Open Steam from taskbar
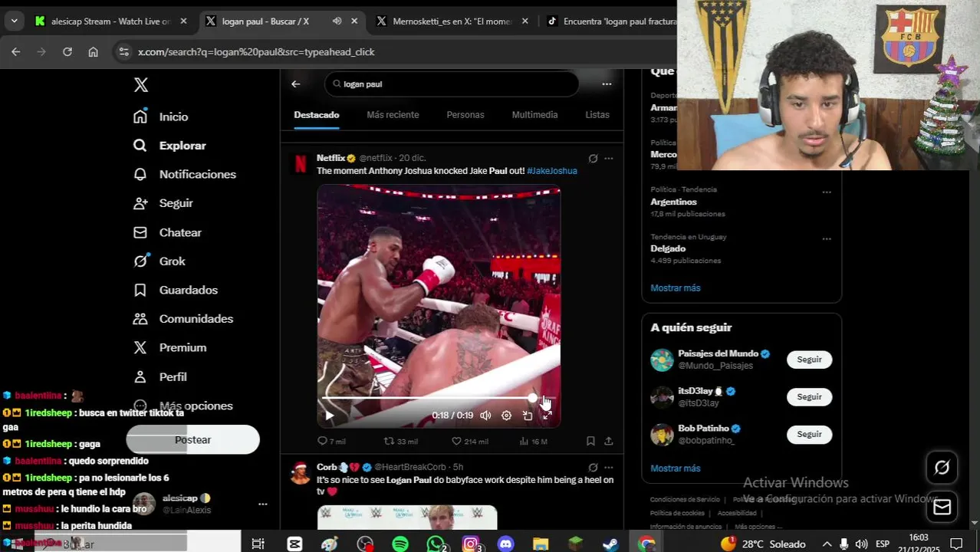The image size is (980, 552). pyautogui.click(x=610, y=544)
